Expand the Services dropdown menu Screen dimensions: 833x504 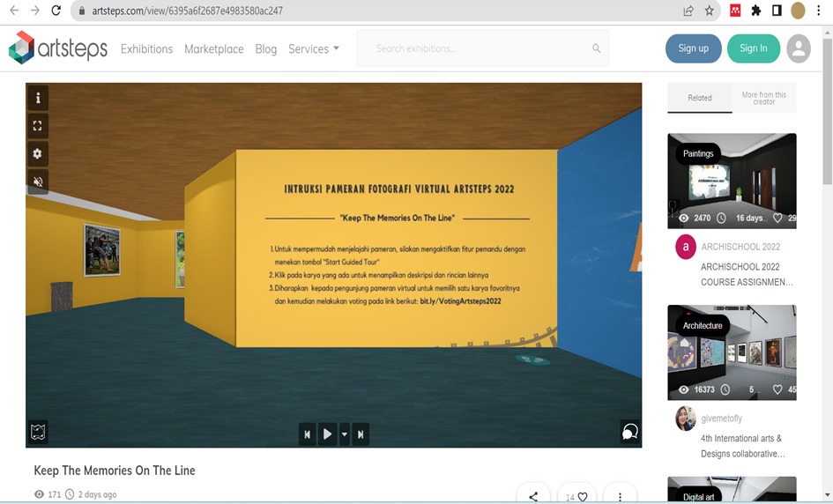(314, 49)
